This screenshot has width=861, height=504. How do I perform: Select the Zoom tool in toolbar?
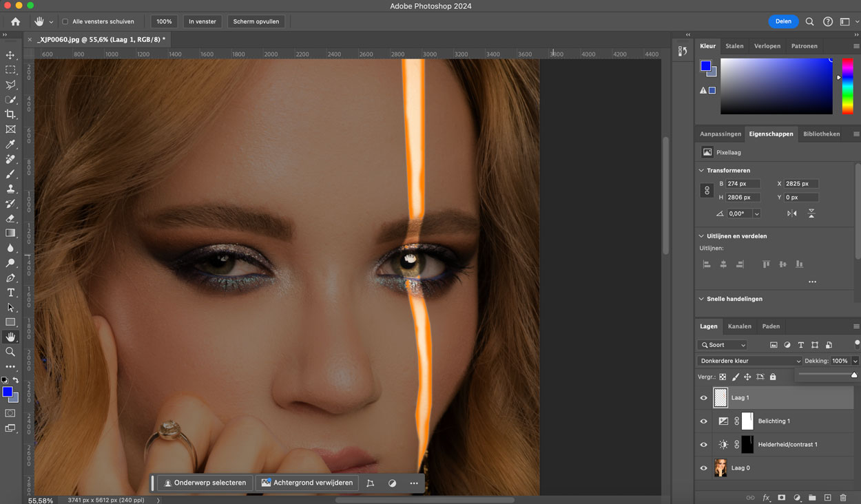[10, 352]
